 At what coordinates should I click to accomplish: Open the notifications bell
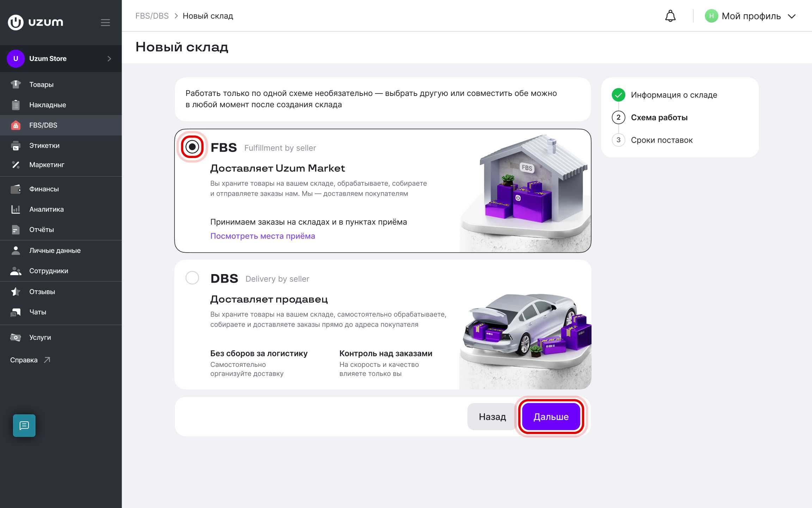point(670,16)
